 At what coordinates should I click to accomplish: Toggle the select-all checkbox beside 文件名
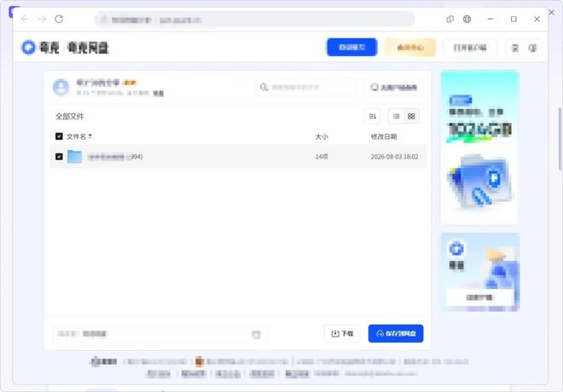59,136
